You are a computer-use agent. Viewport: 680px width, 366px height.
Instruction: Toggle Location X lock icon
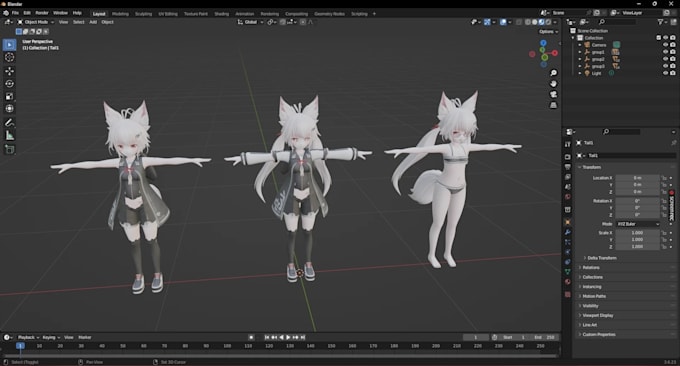tap(664, 178)
